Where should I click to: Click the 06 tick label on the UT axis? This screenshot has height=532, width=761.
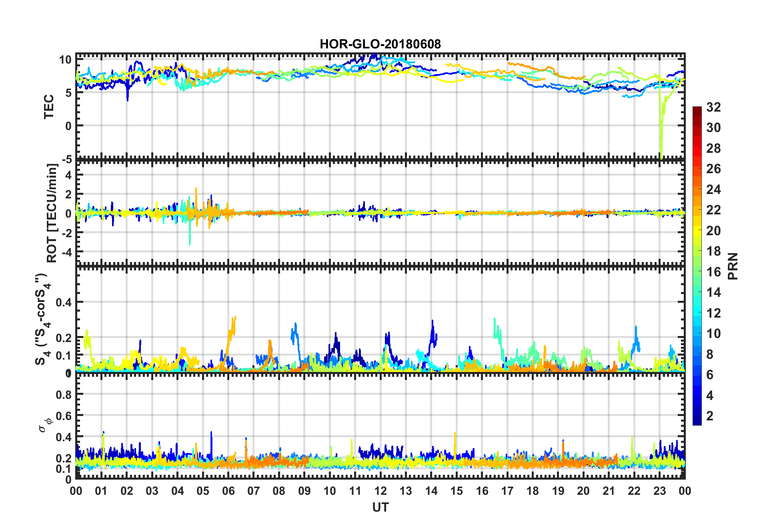click(x=228, y=491)
